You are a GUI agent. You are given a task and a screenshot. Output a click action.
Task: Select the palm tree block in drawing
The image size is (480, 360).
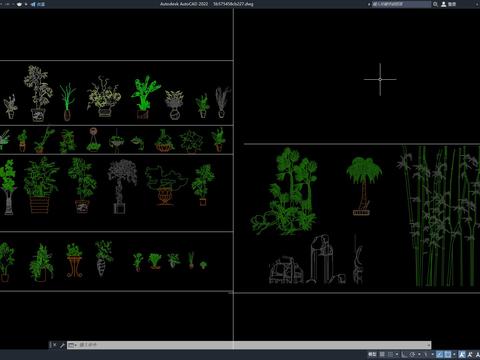coord(363,186)
